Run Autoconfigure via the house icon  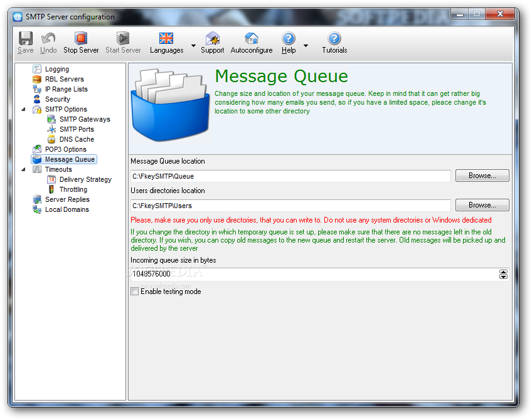point(252,38)
